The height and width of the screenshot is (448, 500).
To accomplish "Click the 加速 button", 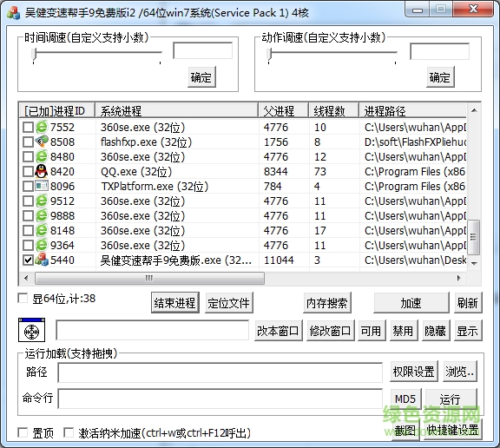I will tap(411, 303).
